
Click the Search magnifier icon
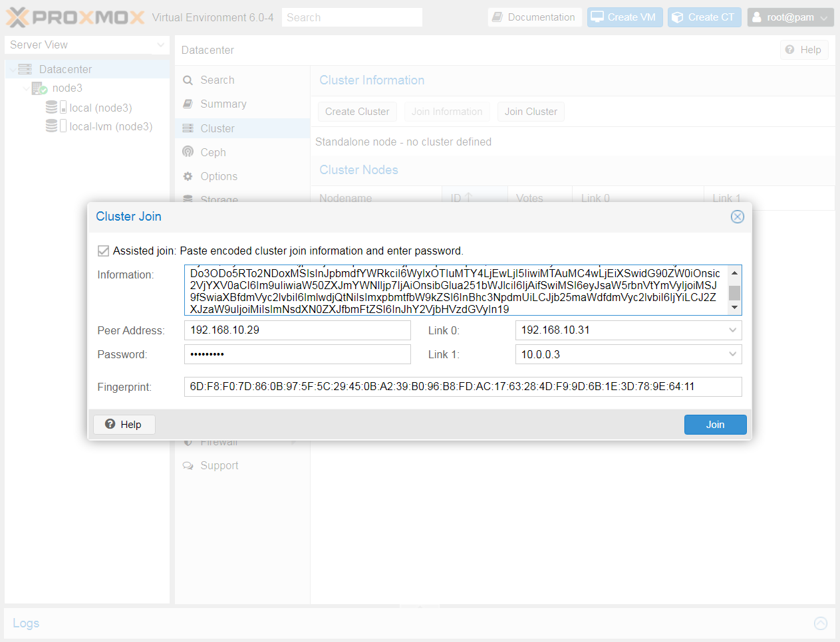click(188, 80)
